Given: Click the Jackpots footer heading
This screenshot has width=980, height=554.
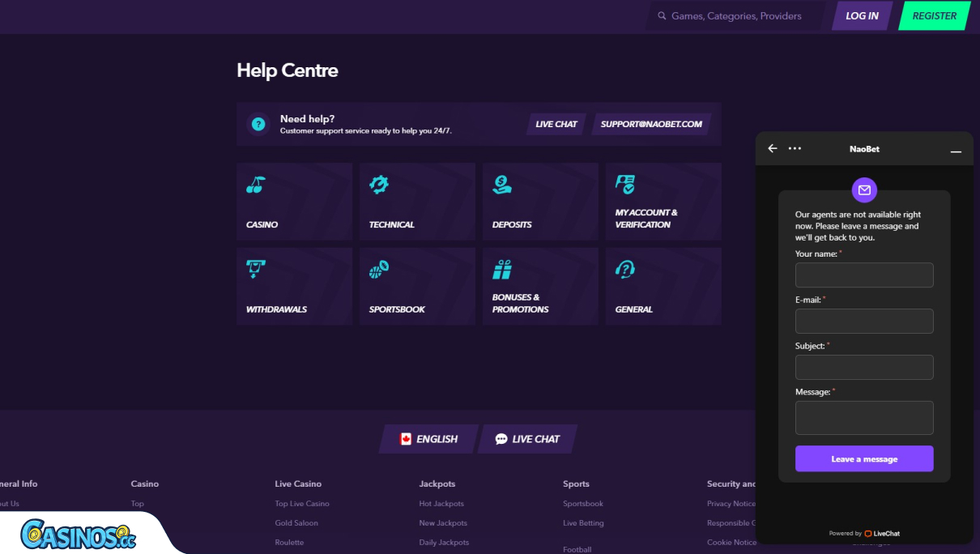Looking at the screenshot, I should (x=437, y=484).
